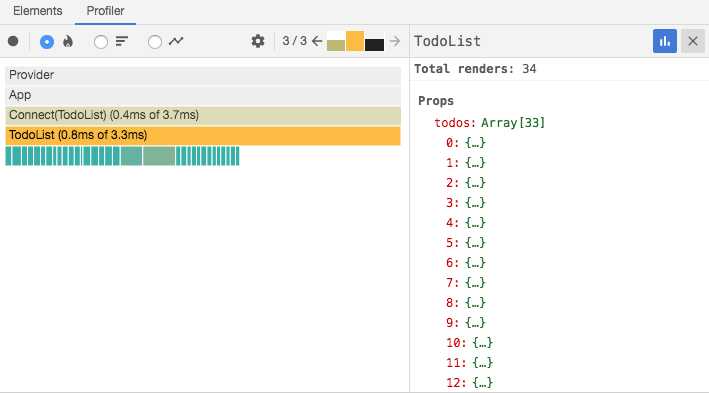Select the interactions view radio button
The image size is (709, 393).
click(x=155, y=42)
